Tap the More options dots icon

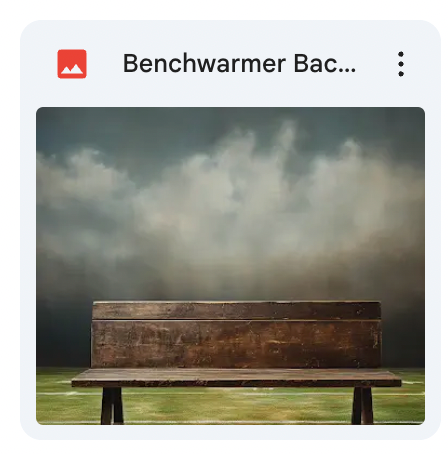coord(401,64)
